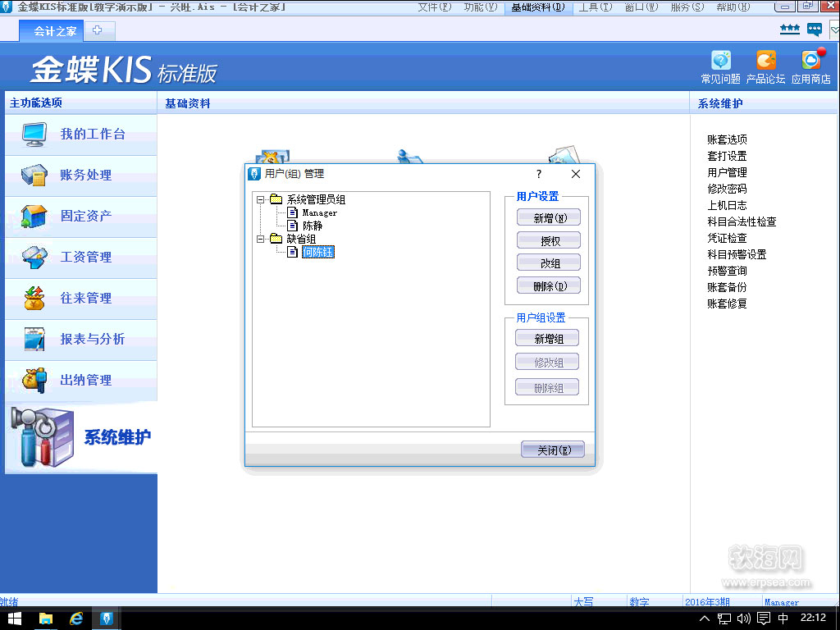
Task: Open the 窗口(W) menu
Action: click(641, 7)
